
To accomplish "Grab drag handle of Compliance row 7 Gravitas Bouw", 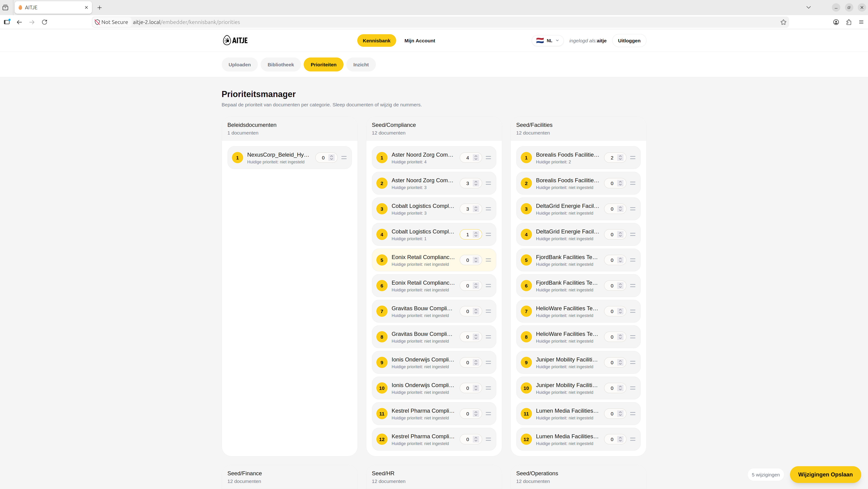I will (488, 311).
